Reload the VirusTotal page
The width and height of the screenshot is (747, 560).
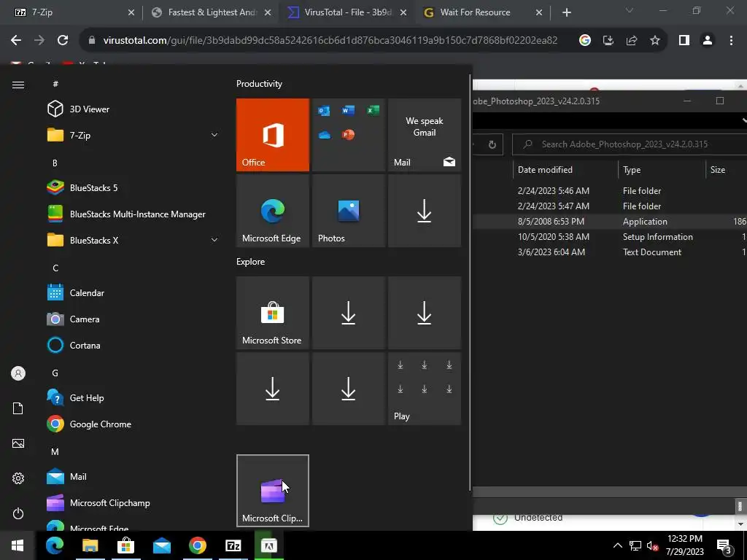click(x=63, y=41)
